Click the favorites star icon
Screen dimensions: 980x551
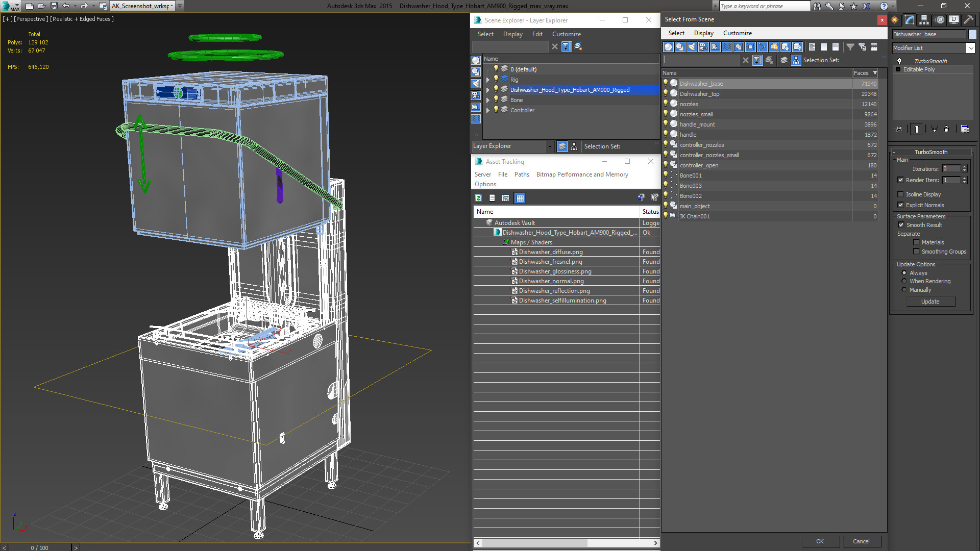click(854, 6)
